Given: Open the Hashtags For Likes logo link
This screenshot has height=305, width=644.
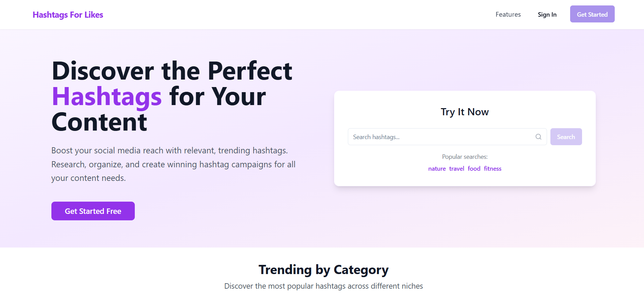Looking at the screenshot, I should [68, 15].
